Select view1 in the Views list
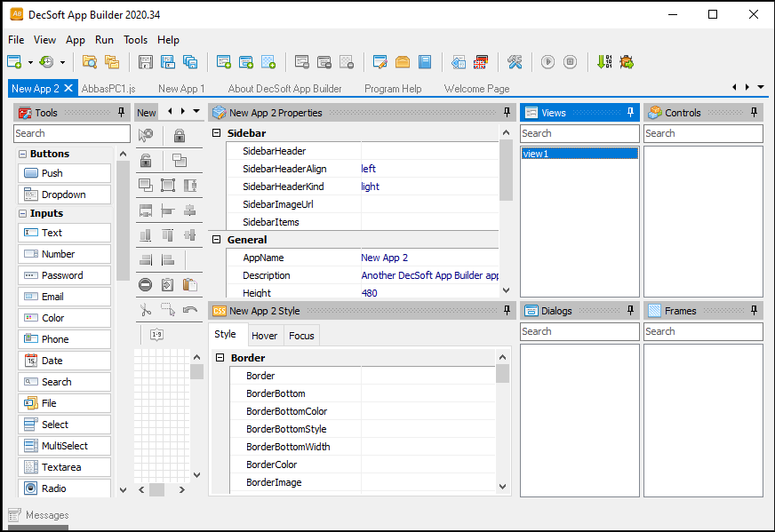The width and height of the screenshot is (775, 532). pos(579,154)
